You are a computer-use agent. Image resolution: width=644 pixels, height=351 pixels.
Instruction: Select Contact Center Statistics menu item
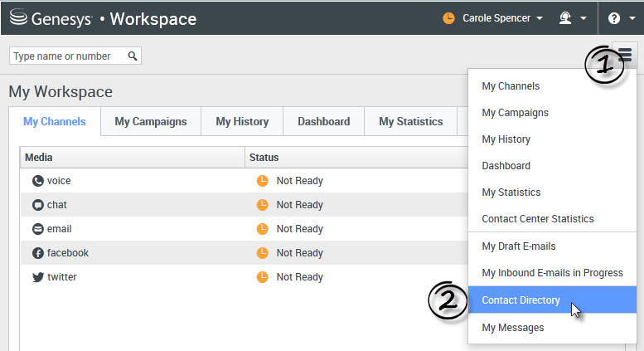click(537, 219)
